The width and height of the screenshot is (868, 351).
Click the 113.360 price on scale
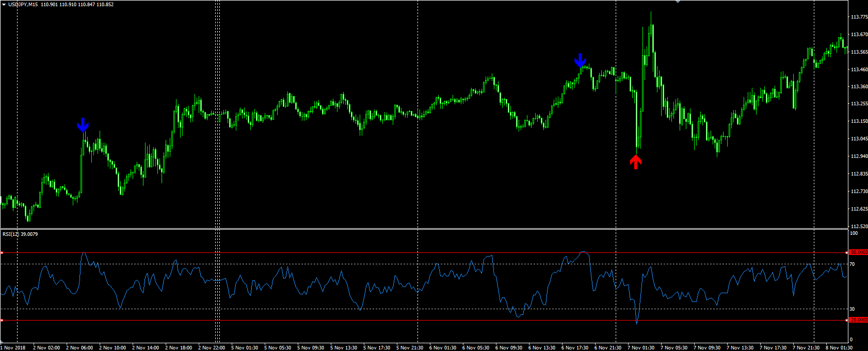[x=859, y=87]
